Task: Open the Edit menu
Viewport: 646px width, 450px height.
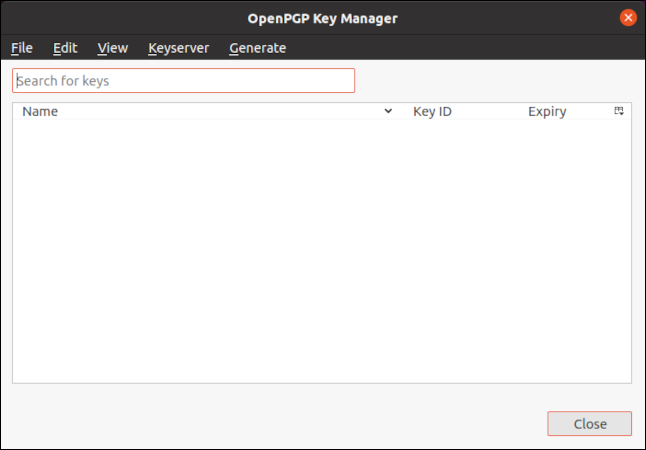Action: [x=65, y=48]
